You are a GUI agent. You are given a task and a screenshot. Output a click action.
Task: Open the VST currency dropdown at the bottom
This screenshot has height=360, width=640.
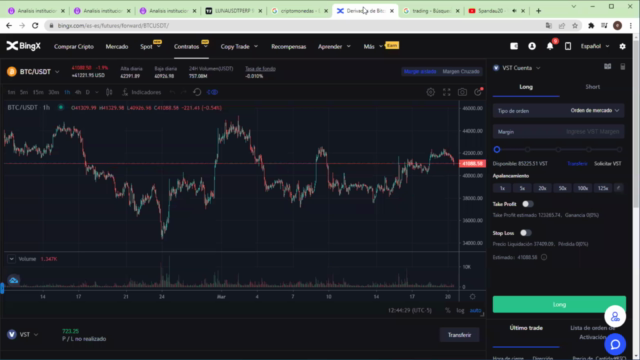coord(23,335)
